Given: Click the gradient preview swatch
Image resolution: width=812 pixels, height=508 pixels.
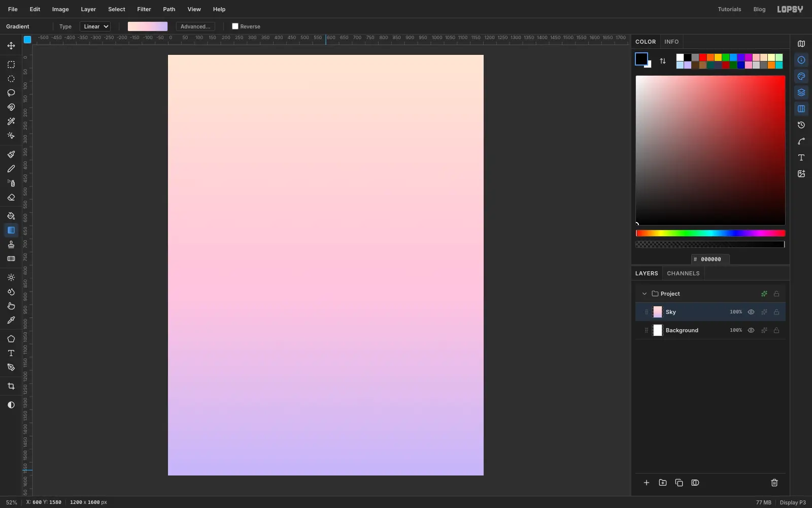Looking at the screenshot, I should (148, 26).
